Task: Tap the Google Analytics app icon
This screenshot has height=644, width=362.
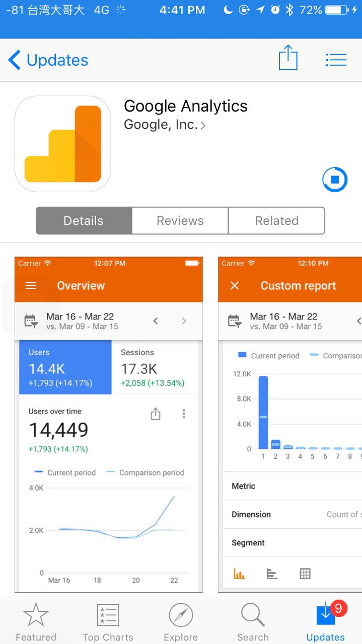Action: tap(63, 144)
